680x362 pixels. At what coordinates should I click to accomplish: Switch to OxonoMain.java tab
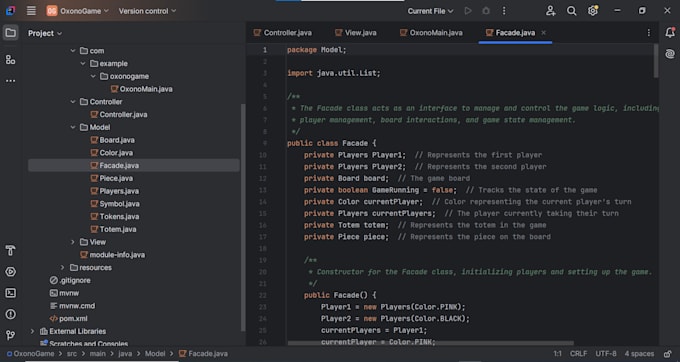click(x=431, y=33)
